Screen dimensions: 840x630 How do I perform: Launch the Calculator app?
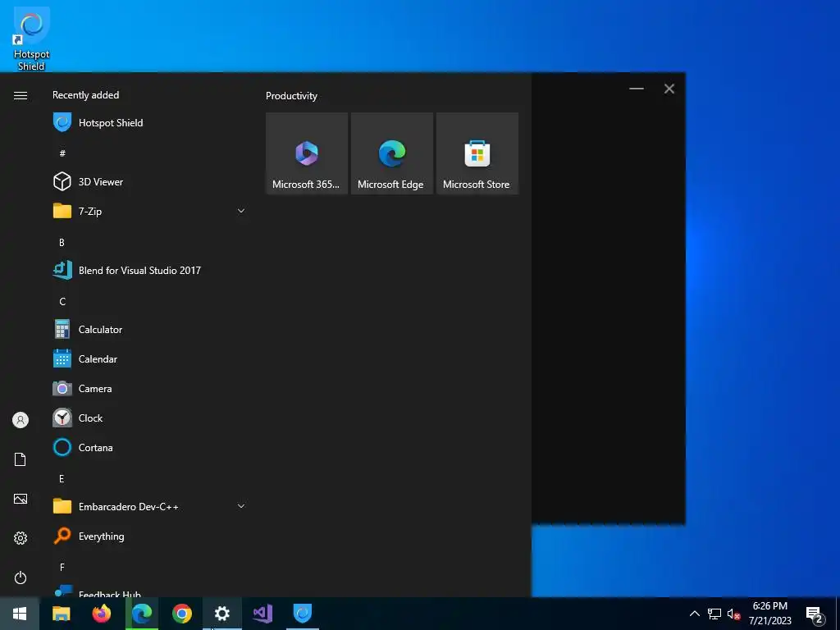coord(149,330)
